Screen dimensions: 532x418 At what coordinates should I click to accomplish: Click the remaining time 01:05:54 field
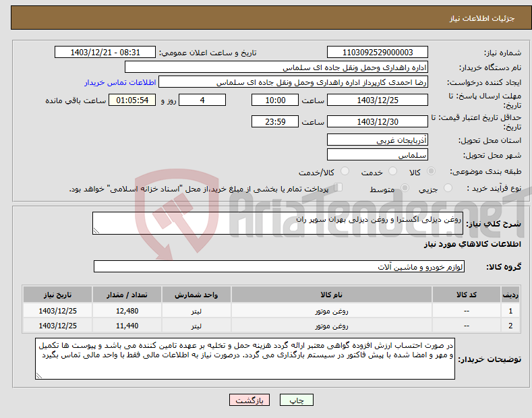[132, 100]
